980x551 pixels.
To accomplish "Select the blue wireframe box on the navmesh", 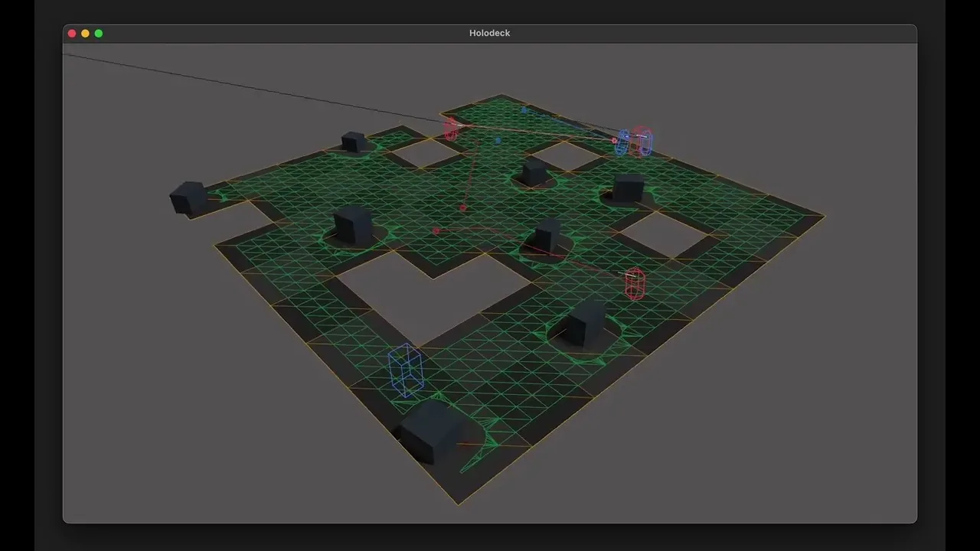I will [x=406, y=370].
